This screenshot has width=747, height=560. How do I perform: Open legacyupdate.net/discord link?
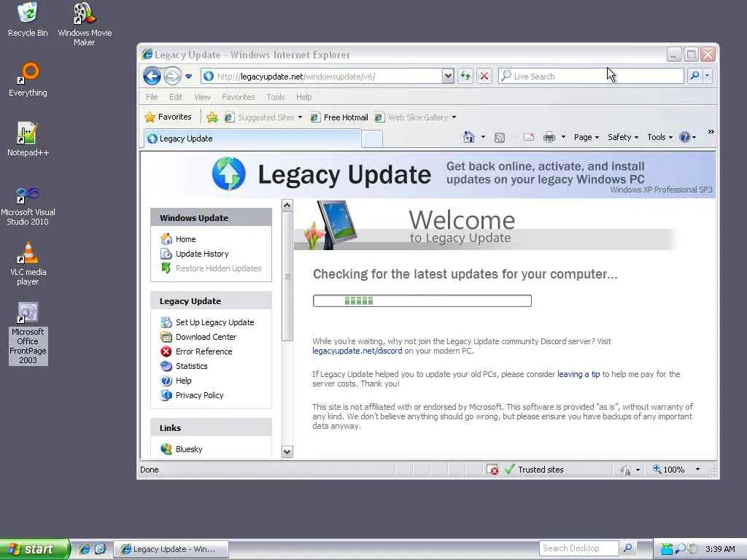click(357, 351)
